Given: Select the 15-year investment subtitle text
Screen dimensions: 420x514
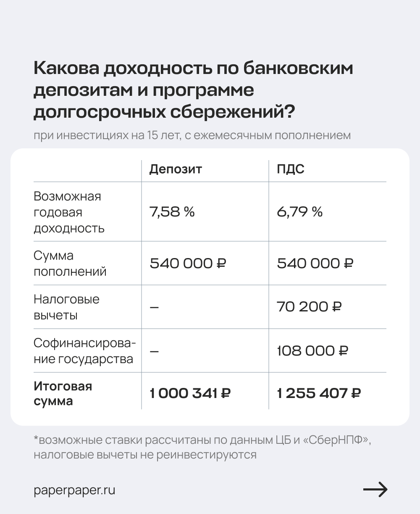Looking at the screenshot, I should click(192, 136).
